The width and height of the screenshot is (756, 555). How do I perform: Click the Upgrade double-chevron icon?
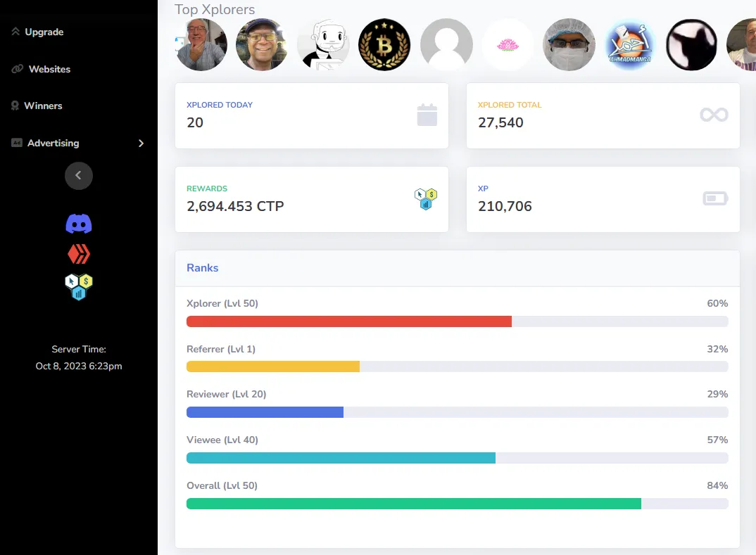point(15,32)
